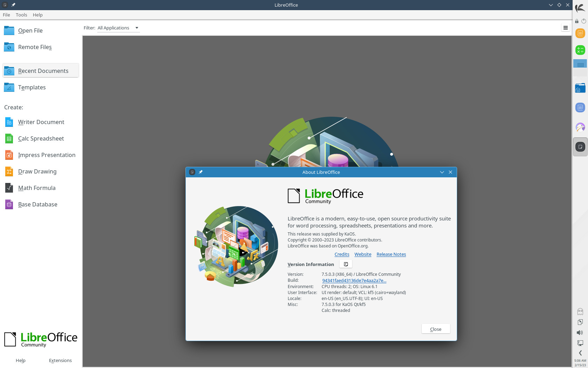Click the LibreOffice Community logo in About dialog
Image resolution: width=588 pixels, height=368 pixels.
pos(325,196)
